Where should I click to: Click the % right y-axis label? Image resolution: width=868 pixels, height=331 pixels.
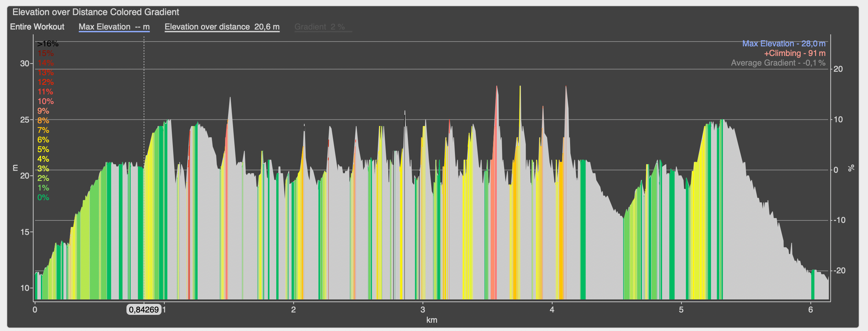click(x=851, y=168)
